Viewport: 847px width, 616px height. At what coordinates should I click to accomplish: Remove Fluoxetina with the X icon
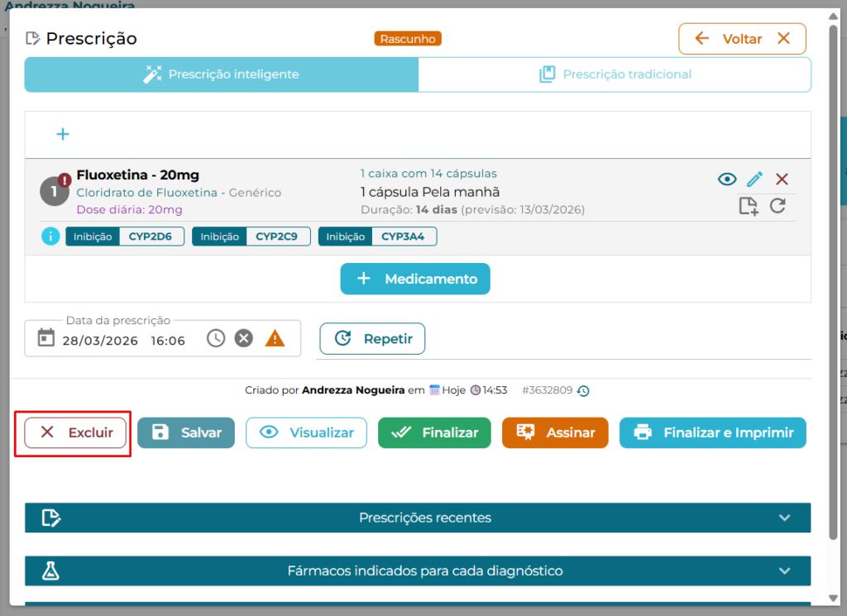coord(782,179)
